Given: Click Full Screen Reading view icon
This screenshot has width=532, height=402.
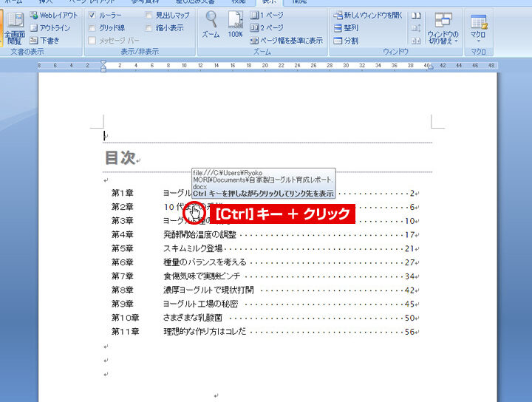Looking at the screenshot, I should click(14, 27).
